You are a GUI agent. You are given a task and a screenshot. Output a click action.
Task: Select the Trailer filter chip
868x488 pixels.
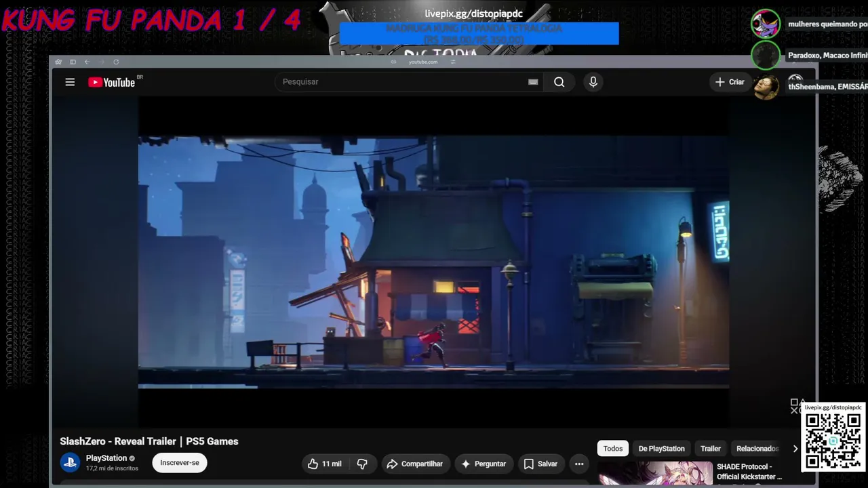[x=711, y=449]
